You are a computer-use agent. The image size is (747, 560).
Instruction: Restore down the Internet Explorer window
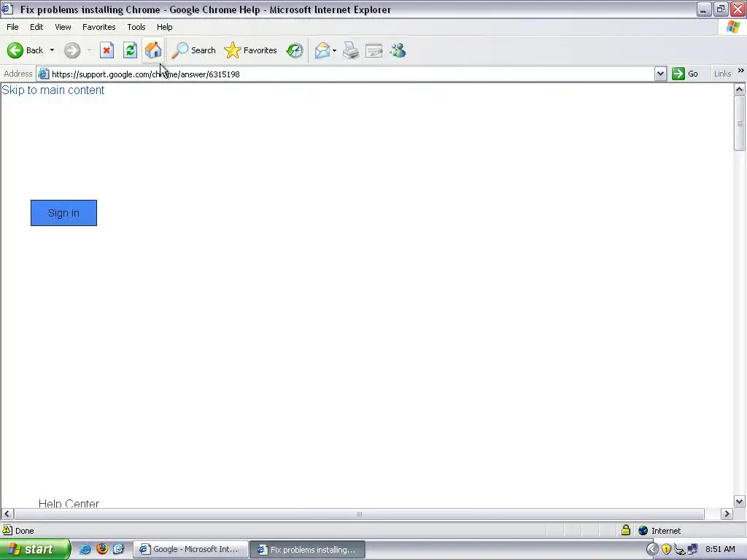(x=720, y=9)
